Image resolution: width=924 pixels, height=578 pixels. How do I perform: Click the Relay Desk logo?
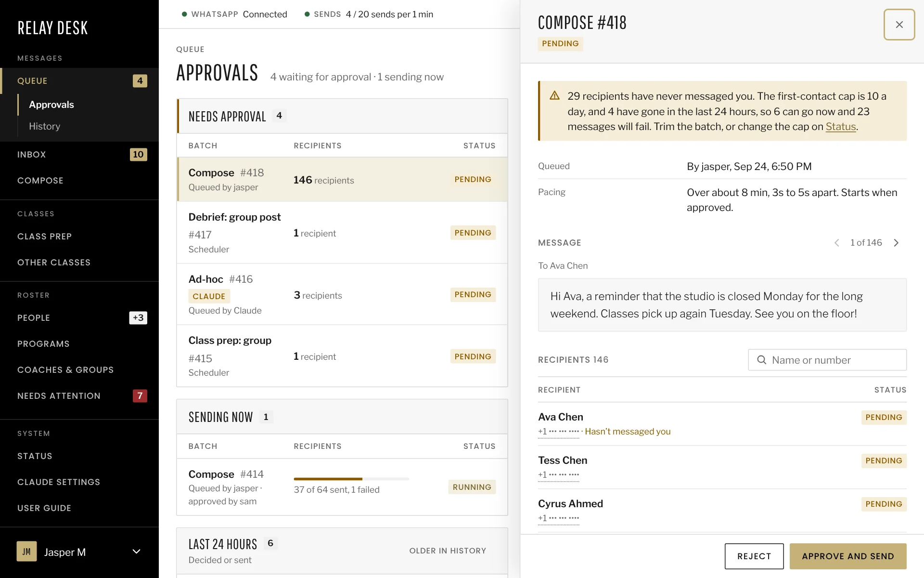[x=53, y=28]
